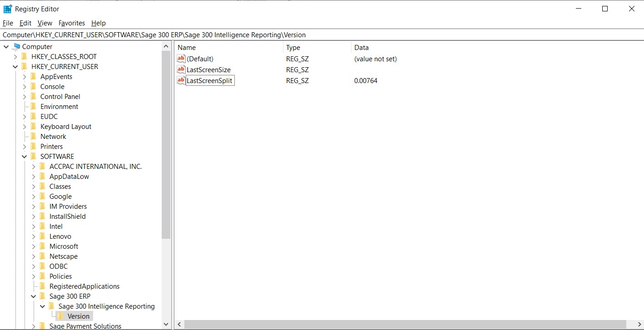Viewport: 644px width, 330px height.
Task: Open the Help menu
Action: (x=99, y=23)
